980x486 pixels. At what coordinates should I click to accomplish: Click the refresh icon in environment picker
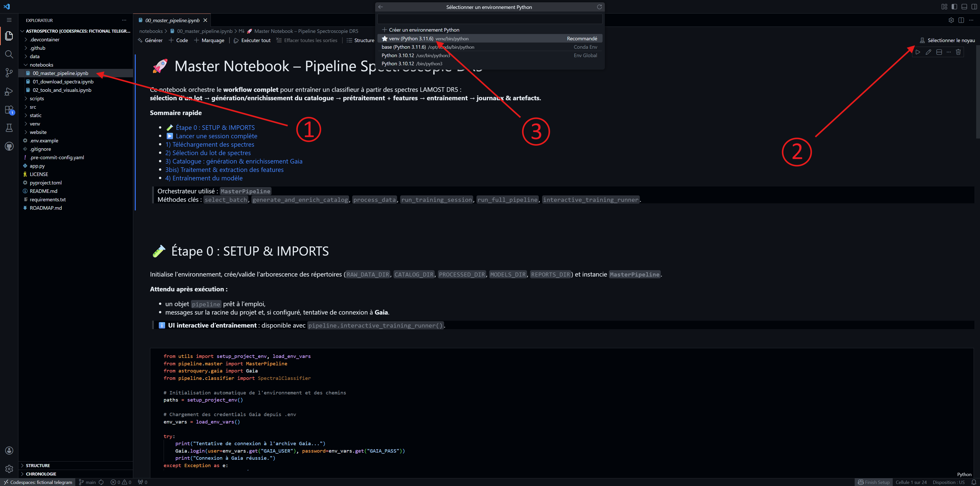[599, 7]
